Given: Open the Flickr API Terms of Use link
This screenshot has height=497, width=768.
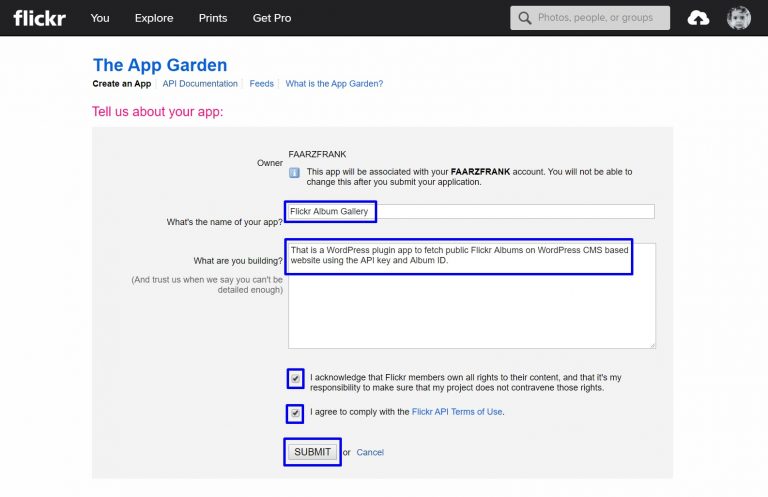Looking at the screenshot, I should pyautogui.click(x=457, y=412).
